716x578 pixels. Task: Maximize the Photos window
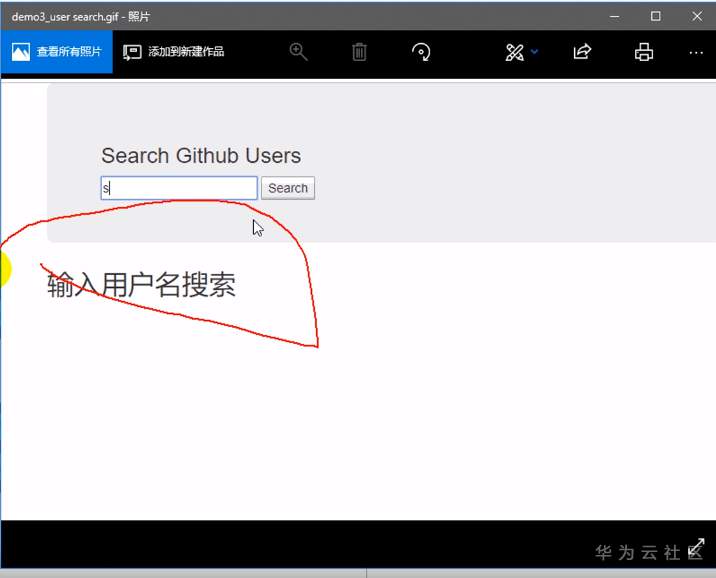click(x=655, y=16)
